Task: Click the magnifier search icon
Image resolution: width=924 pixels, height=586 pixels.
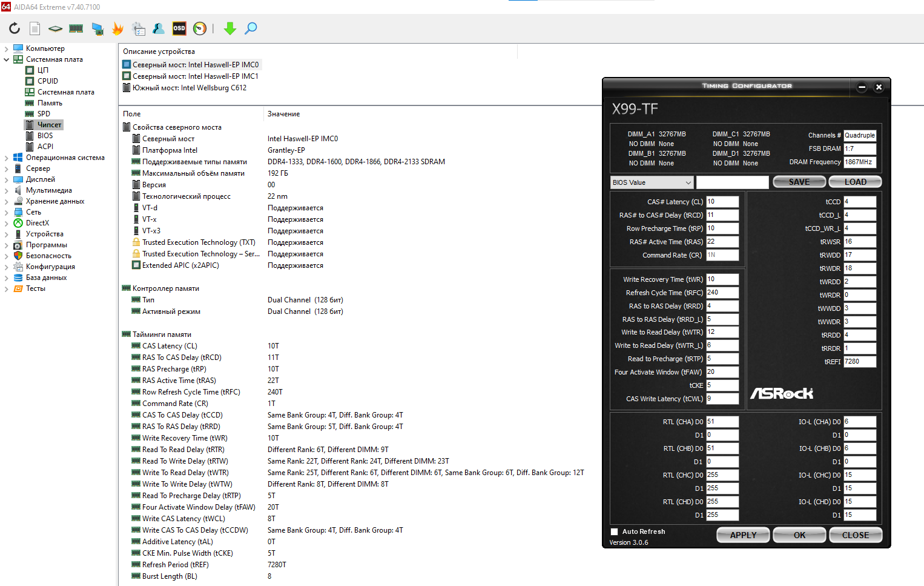Action: [251, 28]
